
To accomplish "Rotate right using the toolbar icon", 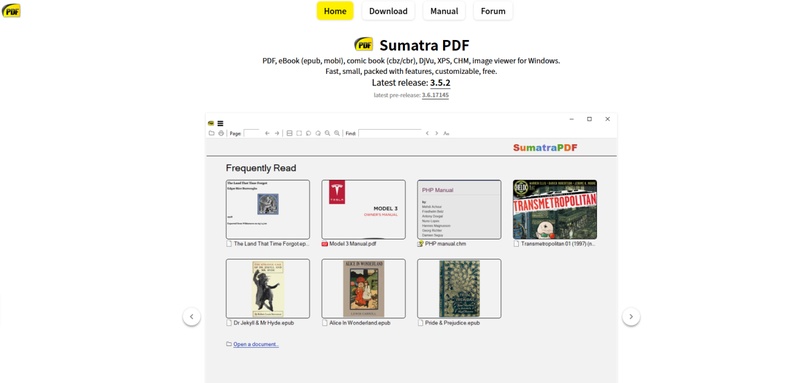I will [x=318, y=133].
